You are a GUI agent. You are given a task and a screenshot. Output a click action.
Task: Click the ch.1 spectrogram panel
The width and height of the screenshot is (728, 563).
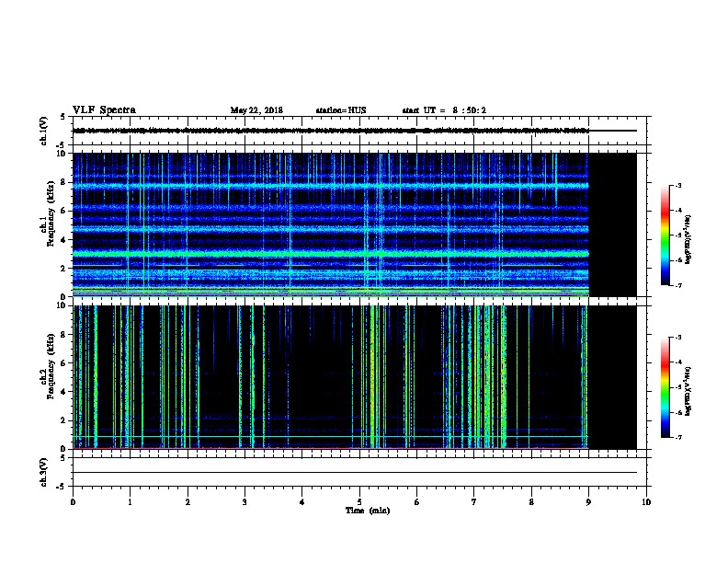tap(355, 224)
